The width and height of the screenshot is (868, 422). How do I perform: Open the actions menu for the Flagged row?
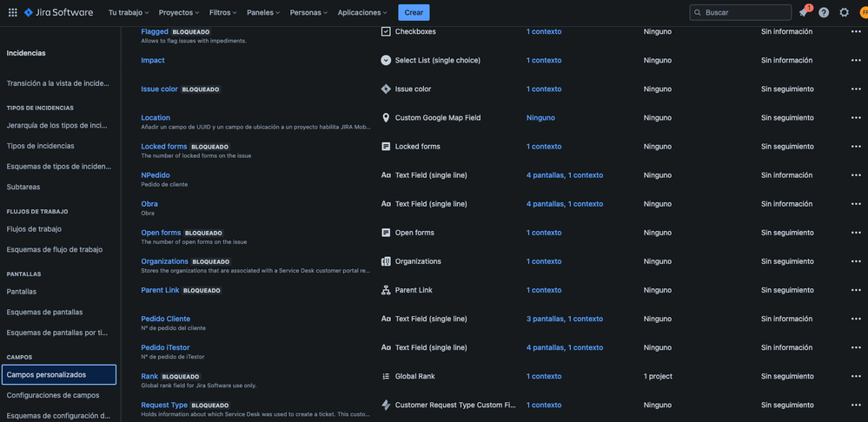856,31
